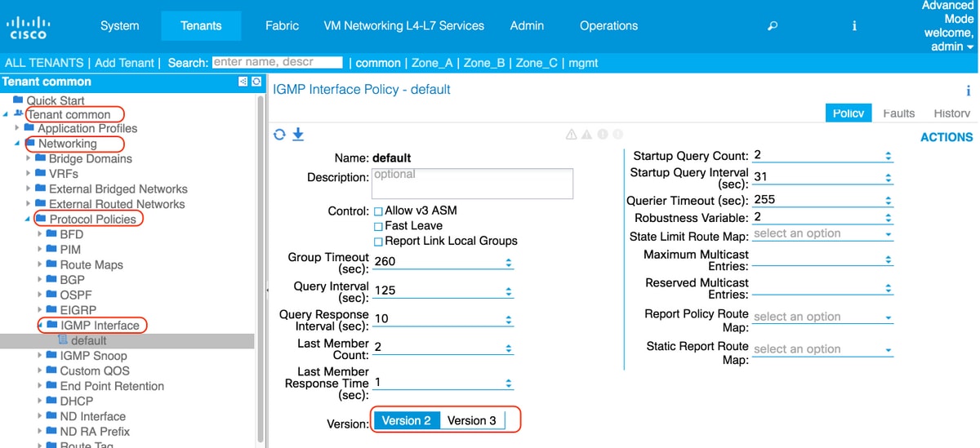Screen dimensions: 980x448
Task: Open the Zone_A tenant link
Action: pos(432,63)
